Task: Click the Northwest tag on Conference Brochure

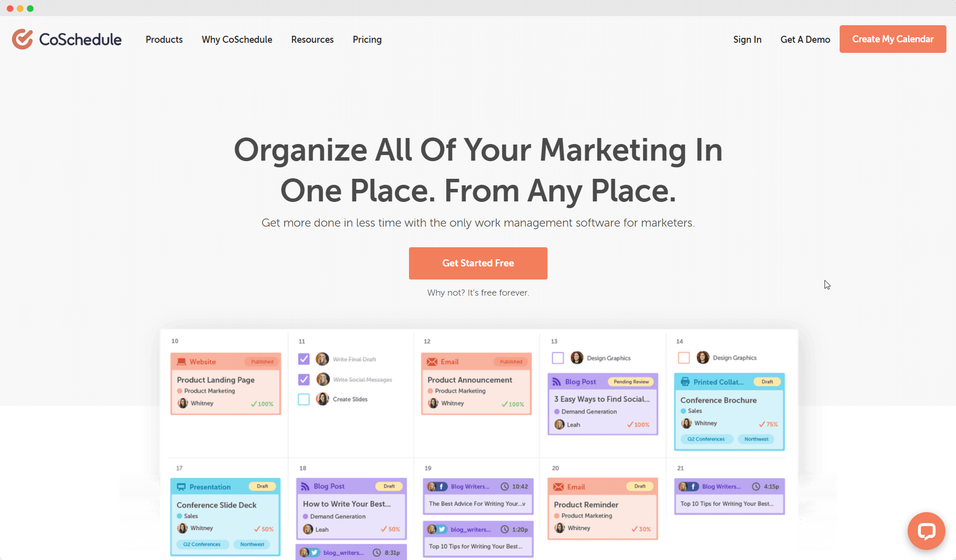Action: coord(757,439)
